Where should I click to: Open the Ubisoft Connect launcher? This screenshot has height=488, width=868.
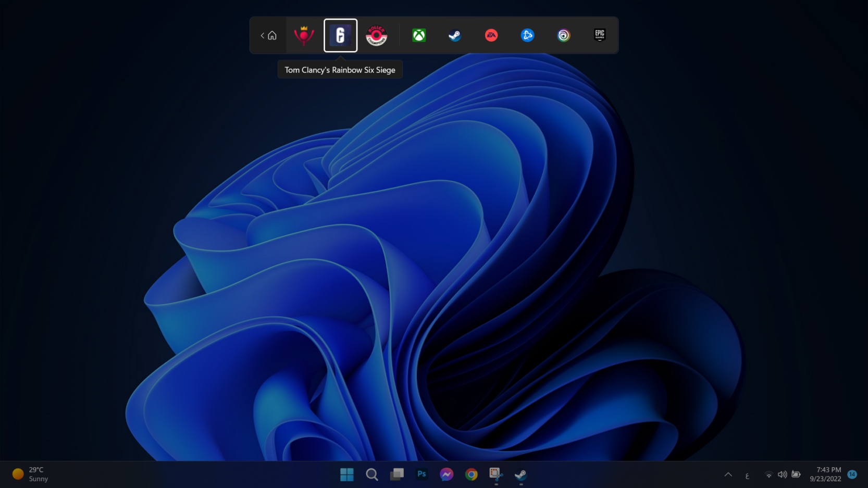pyautogui.click(x=564, y=35)
